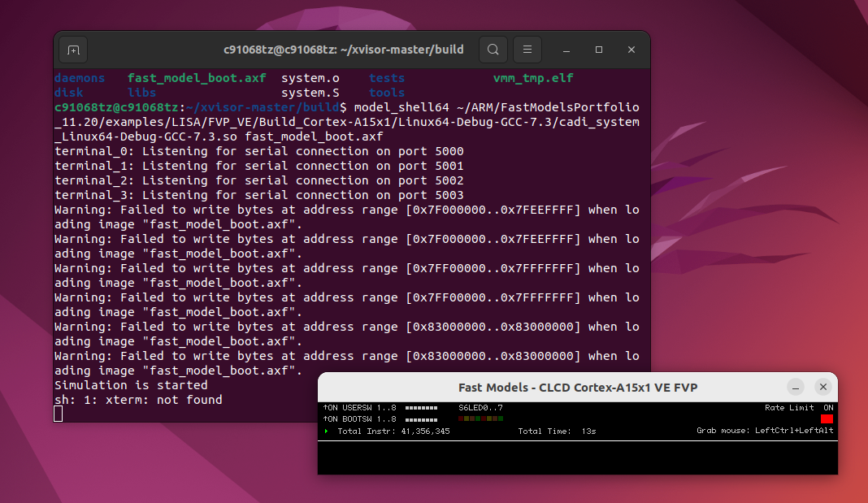The height and width of the screenshot is (503, 868).
Task: Click the fast_model_boot.axf filename in the listing
Action: point(197,77)
